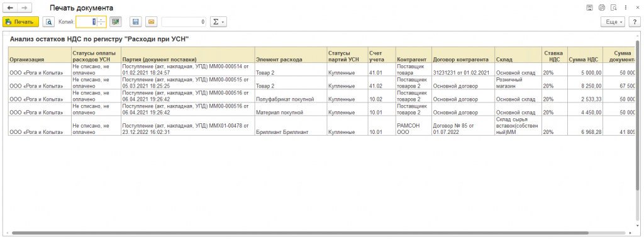The height and width of the screenshot is (239, 644).
Task: Select contract cell Договор № 85 от 01.07.2022
Action: click(x=464, y=126)
